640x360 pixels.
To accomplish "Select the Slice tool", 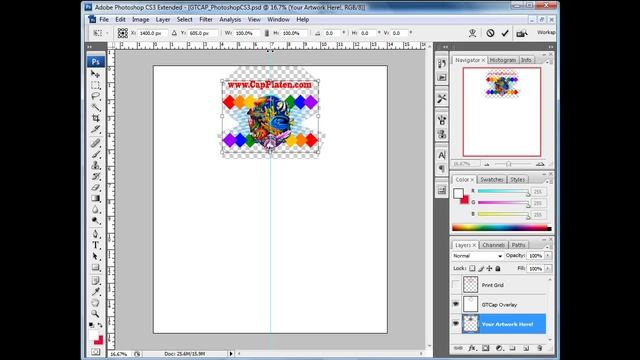I will 96,129.
